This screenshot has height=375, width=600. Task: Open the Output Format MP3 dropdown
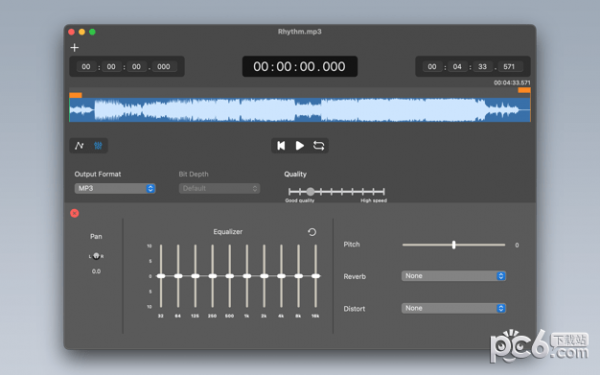(115, 188)
